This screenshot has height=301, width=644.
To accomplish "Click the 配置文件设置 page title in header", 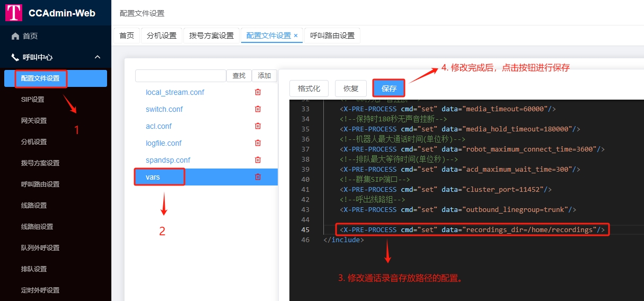I will [x=142, y=13].
